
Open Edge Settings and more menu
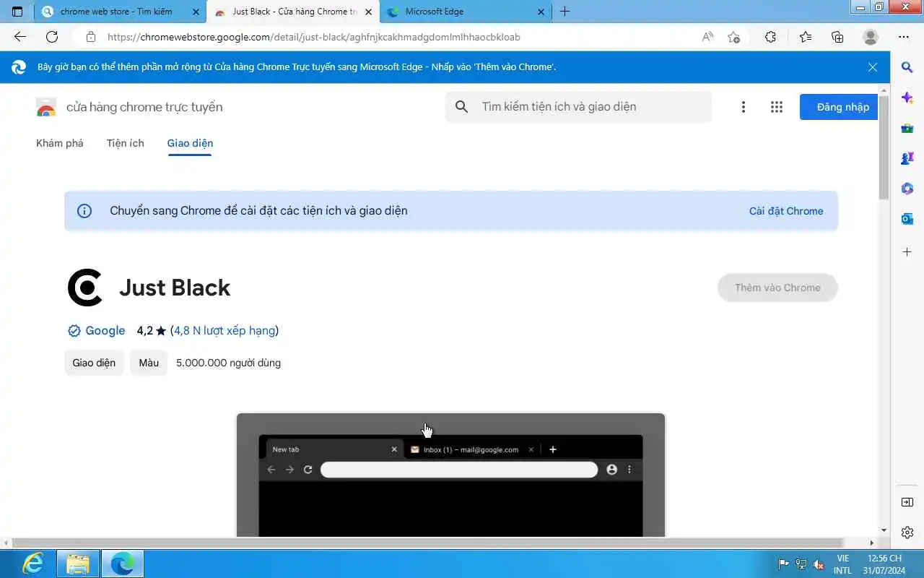[904, 37]
